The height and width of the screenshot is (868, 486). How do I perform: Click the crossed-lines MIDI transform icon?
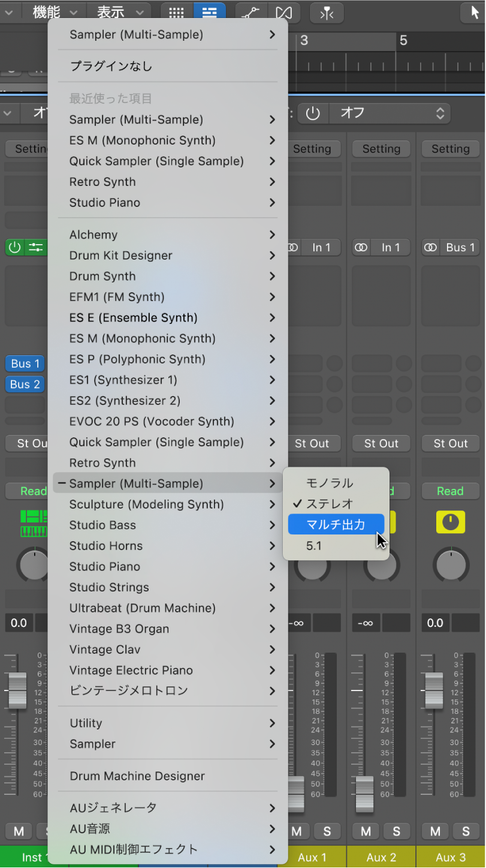[x=283, y=13]
